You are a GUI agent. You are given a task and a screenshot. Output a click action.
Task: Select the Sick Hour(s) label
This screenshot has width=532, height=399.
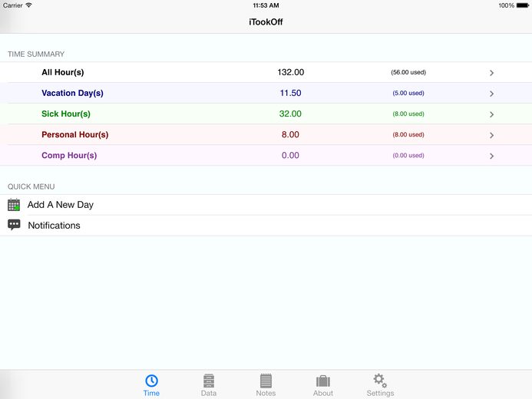pyautogui.click(x=66, y=114)
